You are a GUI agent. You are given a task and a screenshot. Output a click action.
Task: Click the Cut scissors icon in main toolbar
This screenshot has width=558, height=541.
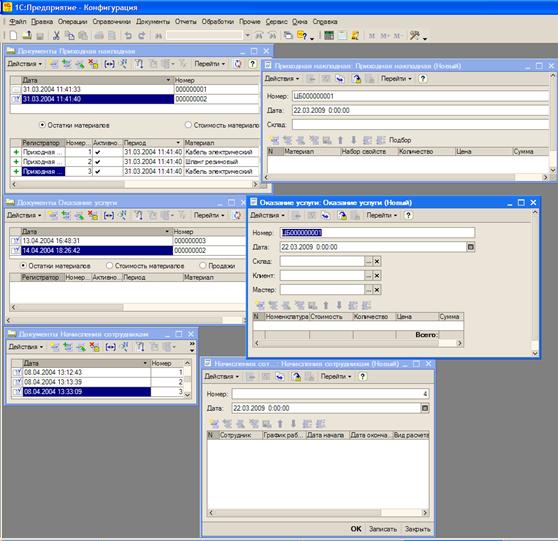pyautogui.click(x=56, y=35)
